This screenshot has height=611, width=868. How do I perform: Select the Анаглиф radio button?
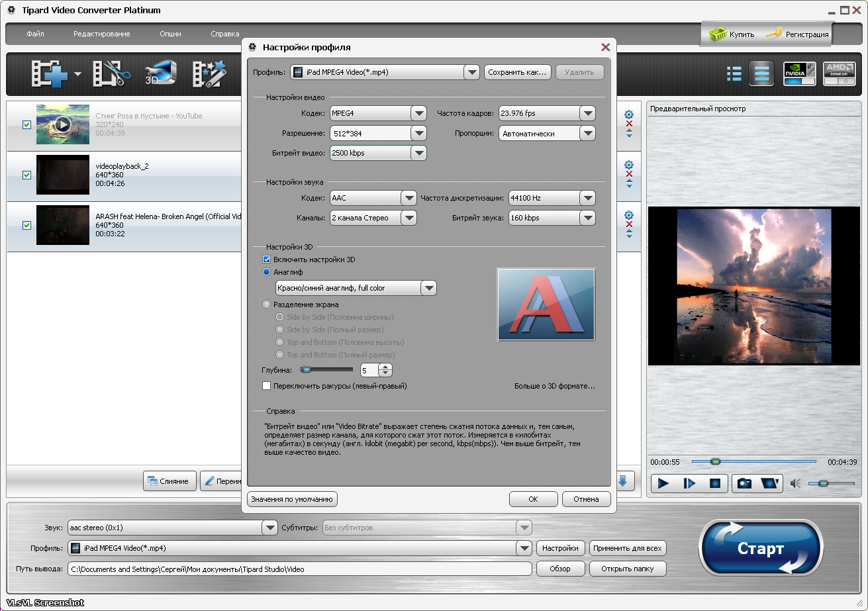tap(267, 272)
